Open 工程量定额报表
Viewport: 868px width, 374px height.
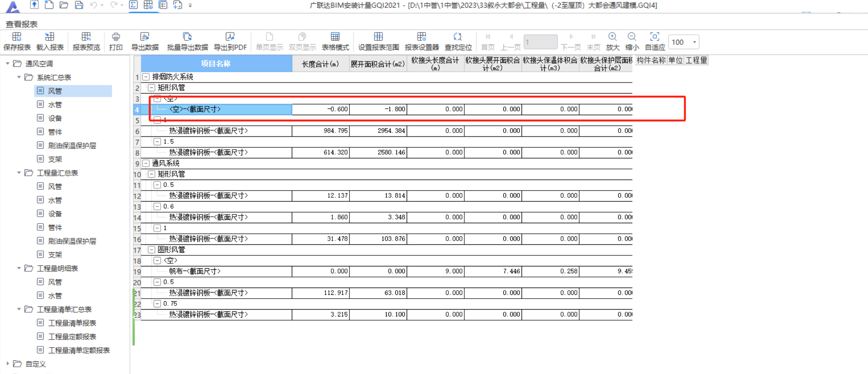[x=72, y=336]
